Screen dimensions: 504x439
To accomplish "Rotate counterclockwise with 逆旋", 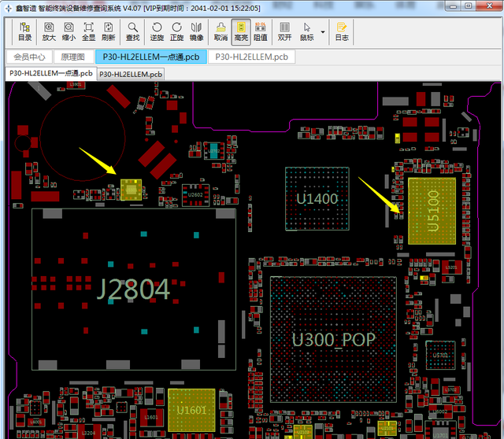I will 157,31.
